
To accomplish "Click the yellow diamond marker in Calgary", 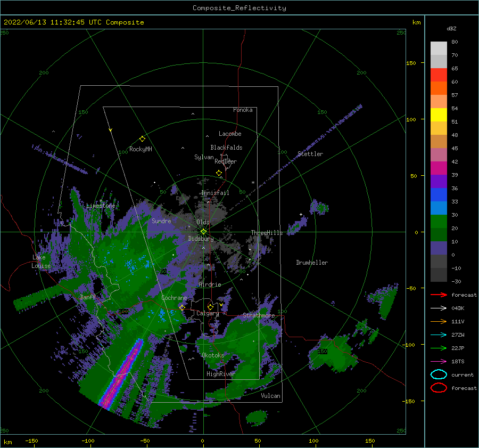I will pyautogui.click(x=210, y=307).
